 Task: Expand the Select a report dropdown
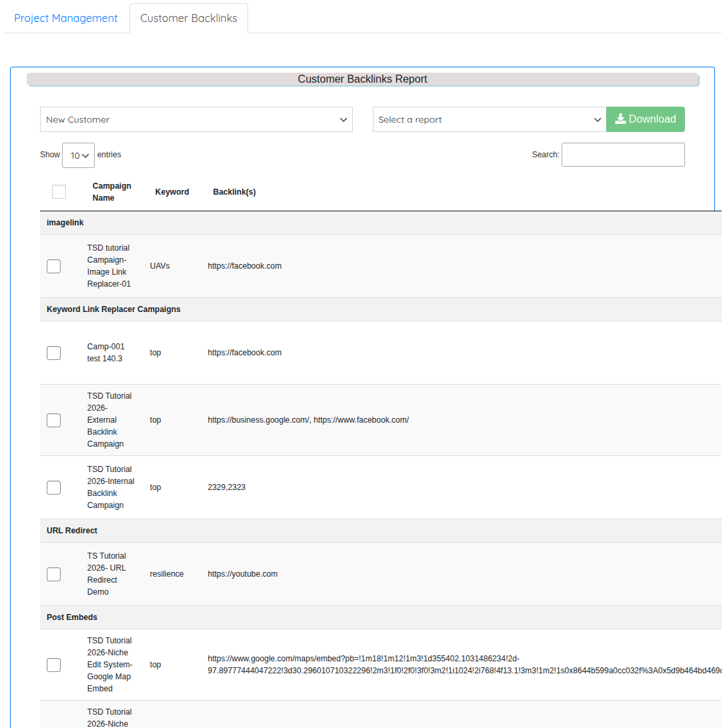tap(489, 119)
